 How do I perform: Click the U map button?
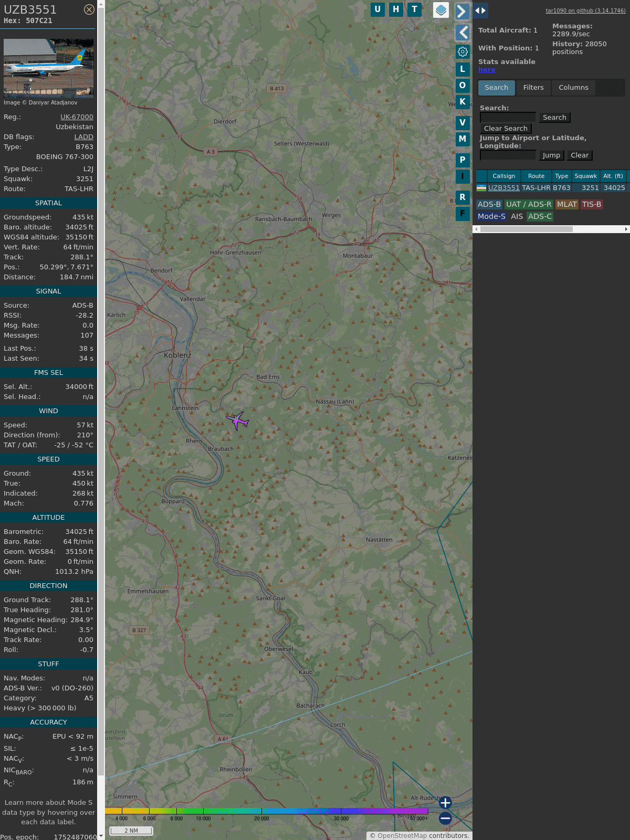point(377,9)
